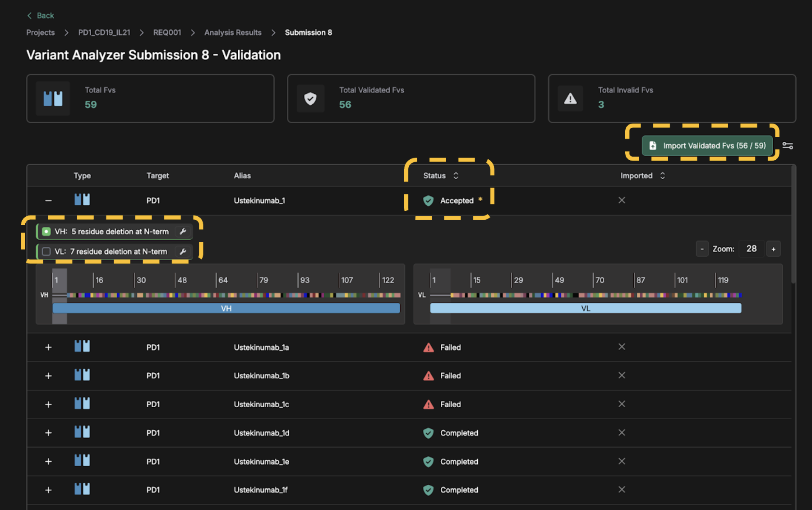The image size is (812, 510).
Task: Collapse the Ustekinumab_1 row
Action: [x=48, y=200]
